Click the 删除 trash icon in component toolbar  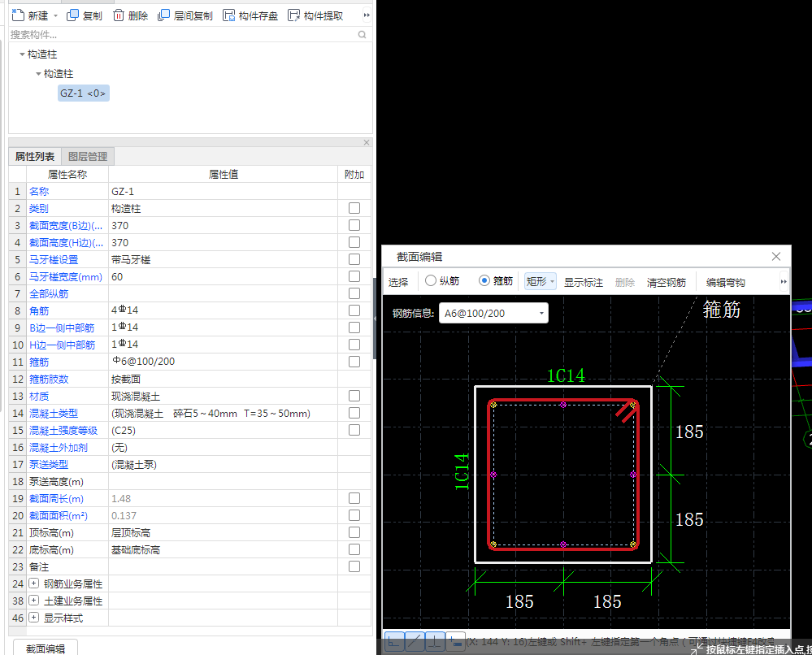click(119, 15)
